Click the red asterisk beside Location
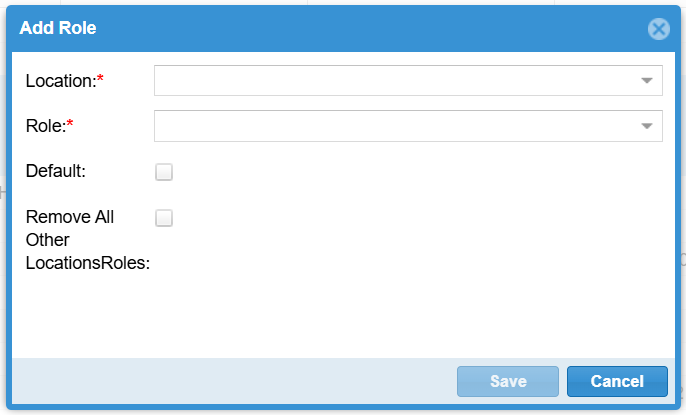 (x=100, y=80)
